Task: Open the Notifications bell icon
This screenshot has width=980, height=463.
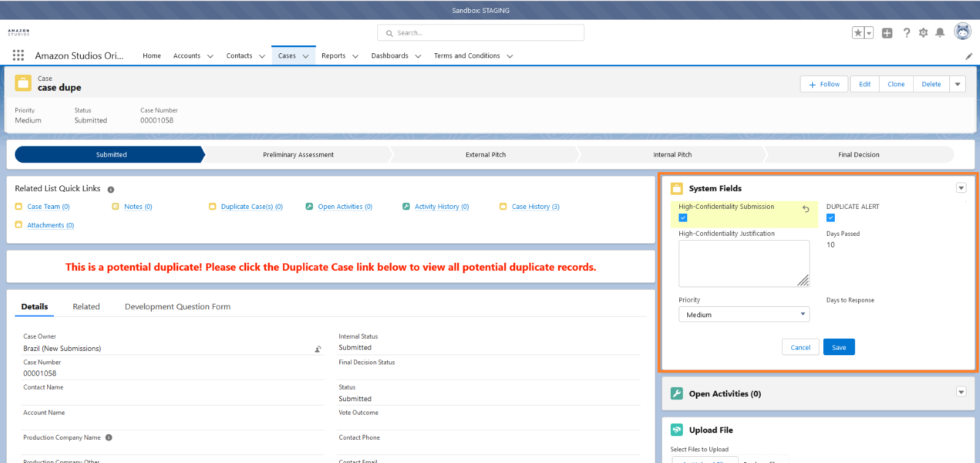Action: pyautogui.click(x=940, y=33)
